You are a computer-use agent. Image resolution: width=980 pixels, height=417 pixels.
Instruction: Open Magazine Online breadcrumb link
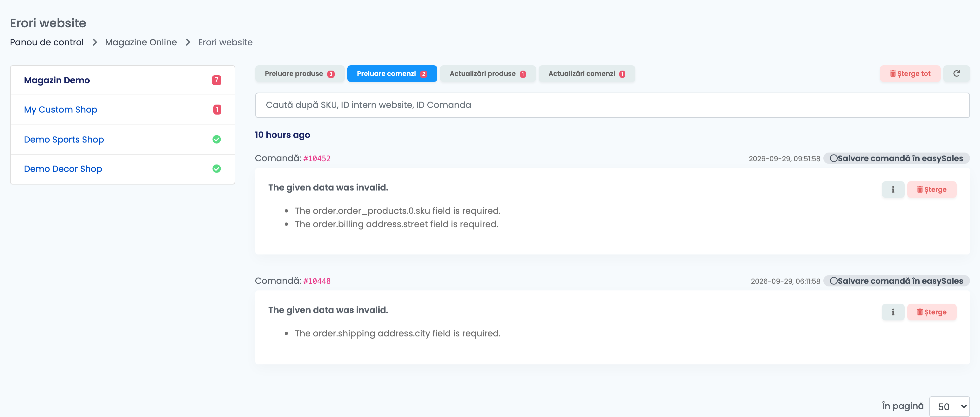point(141,42)
